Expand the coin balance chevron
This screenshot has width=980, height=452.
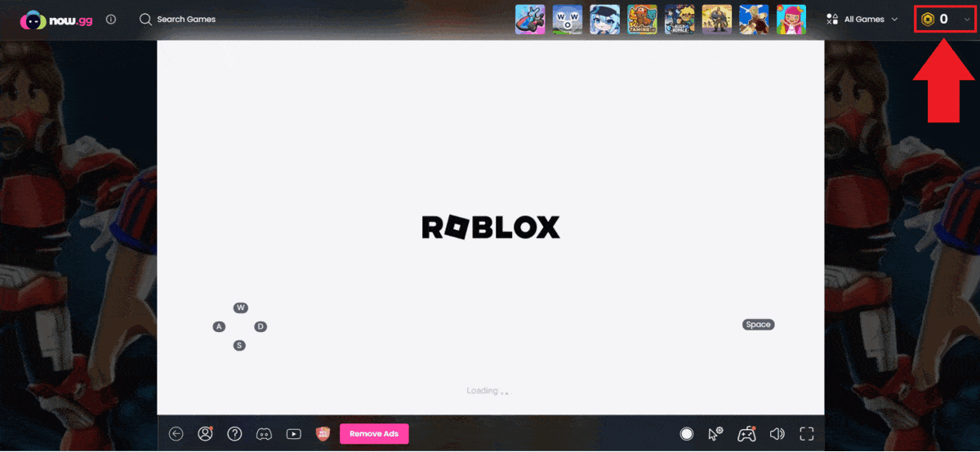(968, 20)
